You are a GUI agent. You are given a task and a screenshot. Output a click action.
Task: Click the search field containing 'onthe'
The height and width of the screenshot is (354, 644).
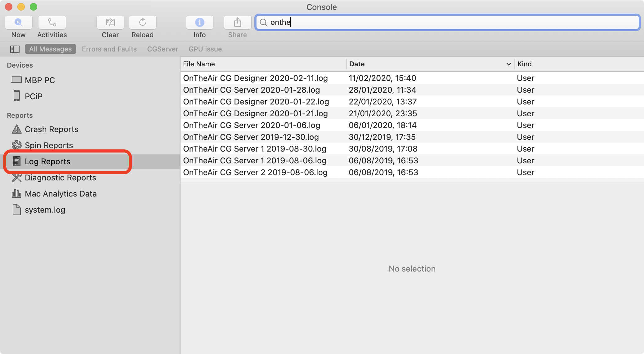coord(448,22)
